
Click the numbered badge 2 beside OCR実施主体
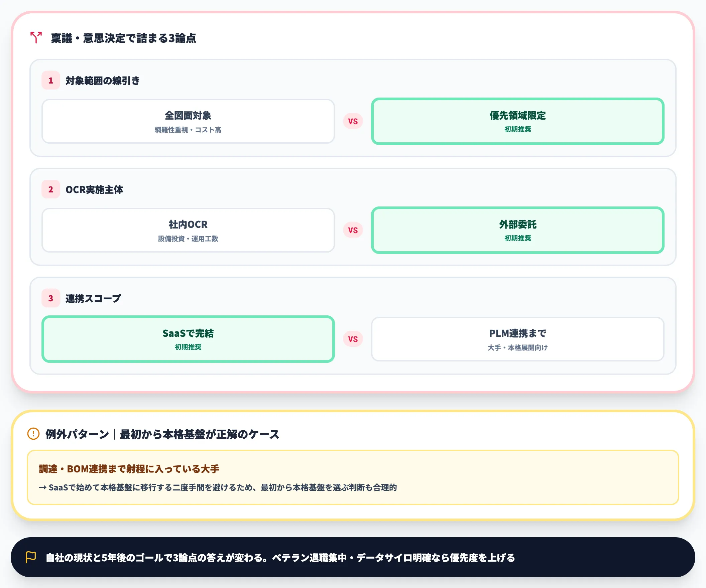click(50, 189)
